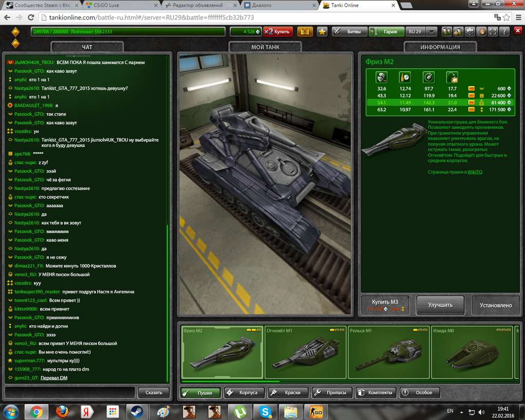Click Купить М3 button
Viewport: 525px width, 420px height.
(385, 305)
